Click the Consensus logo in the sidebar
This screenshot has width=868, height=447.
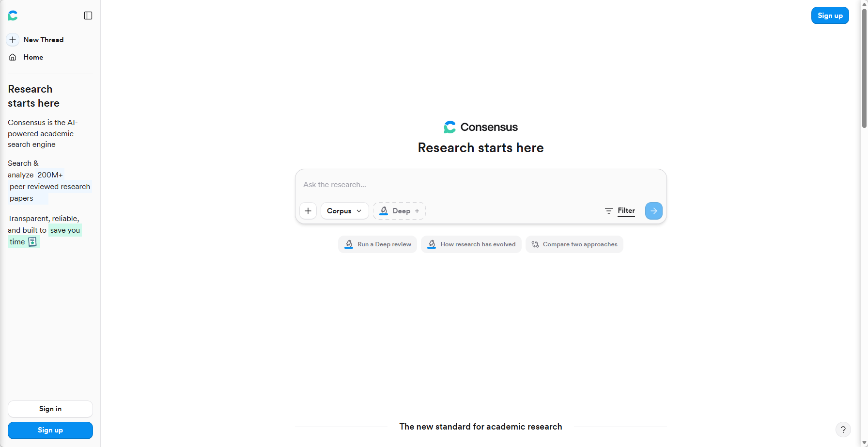(13, 16)
